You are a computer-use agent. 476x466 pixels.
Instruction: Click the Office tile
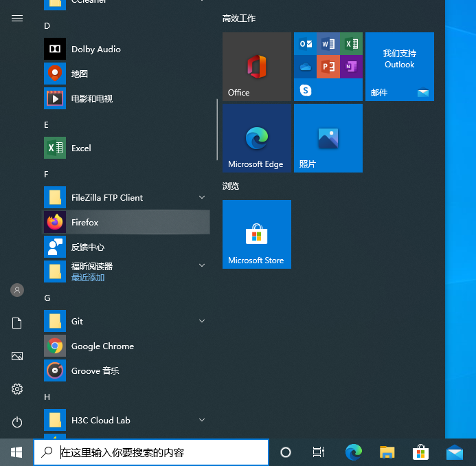coord(256,67)
